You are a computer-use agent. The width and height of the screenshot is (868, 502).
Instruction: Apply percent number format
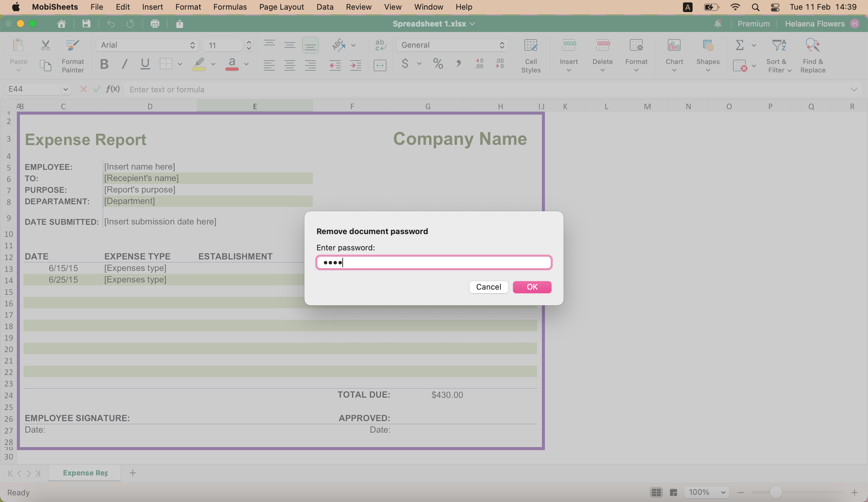(438, 64)
